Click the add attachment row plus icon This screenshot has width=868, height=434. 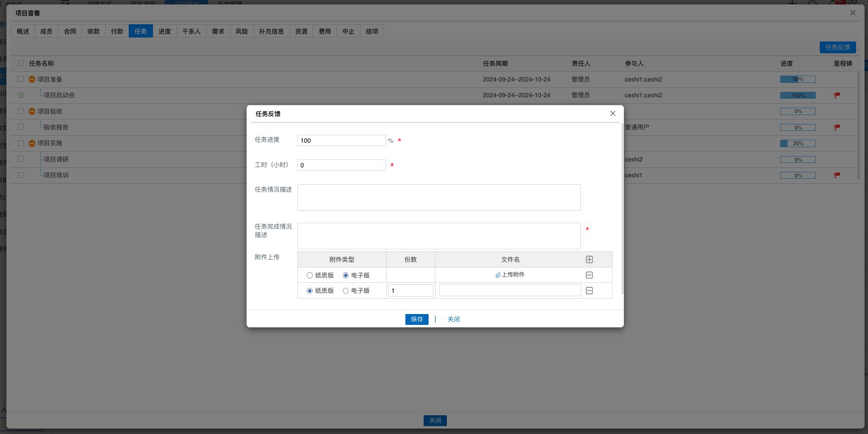point(589,260)
